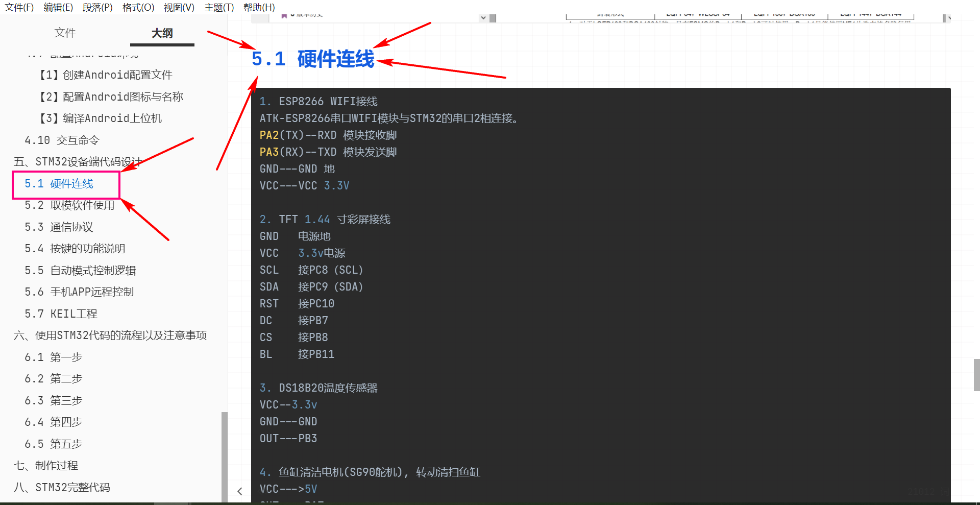This screenshot has height=505, width=980.
Task: Click code line SDA 接PC9 (SDA)
Action: point(311,287)
